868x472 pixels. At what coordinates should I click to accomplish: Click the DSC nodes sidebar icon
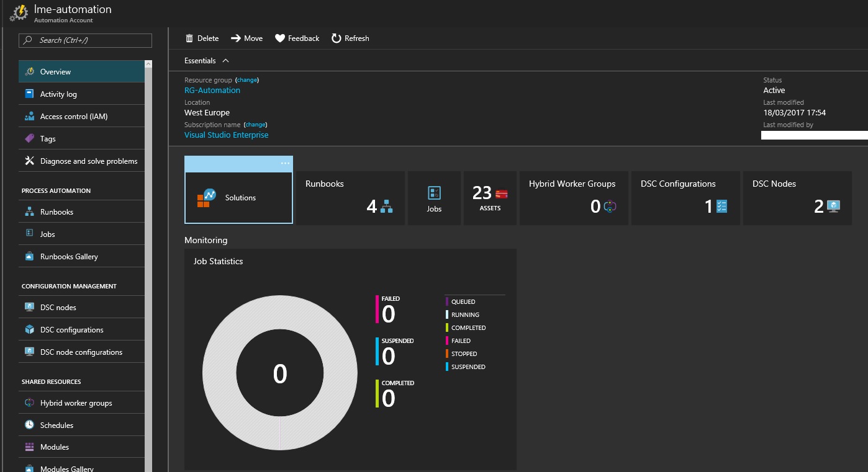[29, 307]
